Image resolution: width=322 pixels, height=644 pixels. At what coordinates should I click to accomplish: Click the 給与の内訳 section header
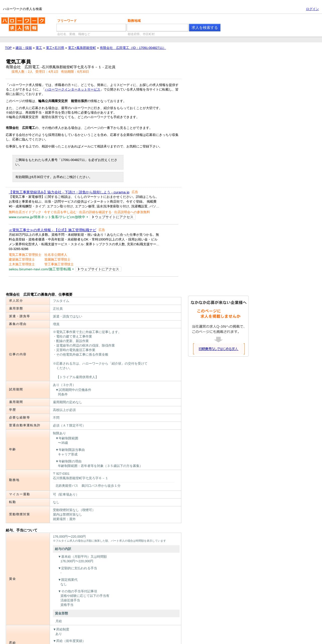click(x=116, y=549)
